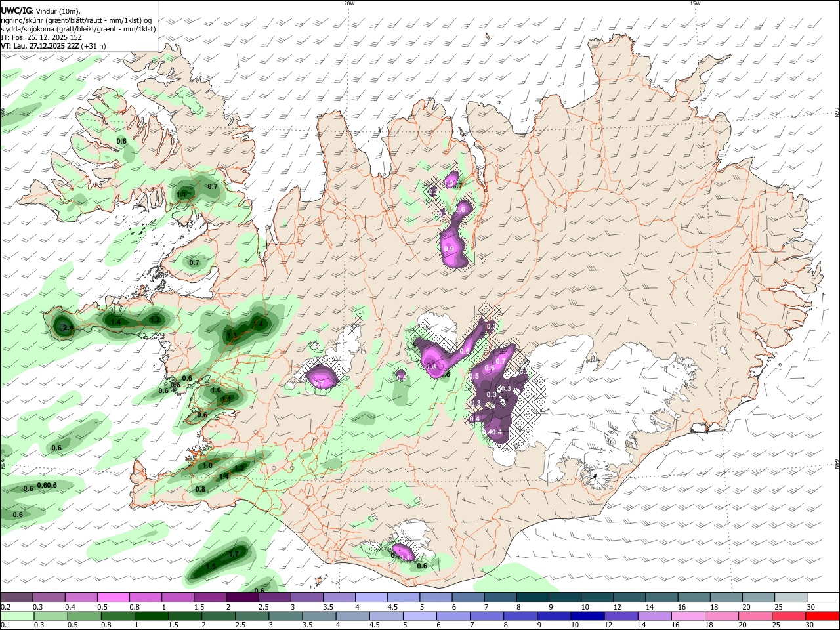This screenshot has width=840, height=630.
Task: Click the bright pink 0.5 swatch in top legend row
Action: pyautogui.click(x=113, y=598)
